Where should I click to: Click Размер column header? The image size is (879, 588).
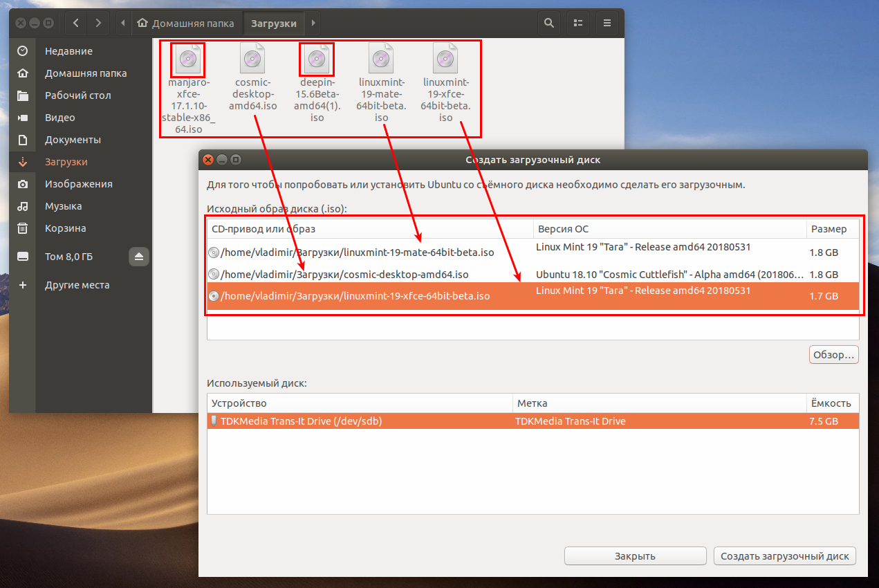[x=833, y=229]
